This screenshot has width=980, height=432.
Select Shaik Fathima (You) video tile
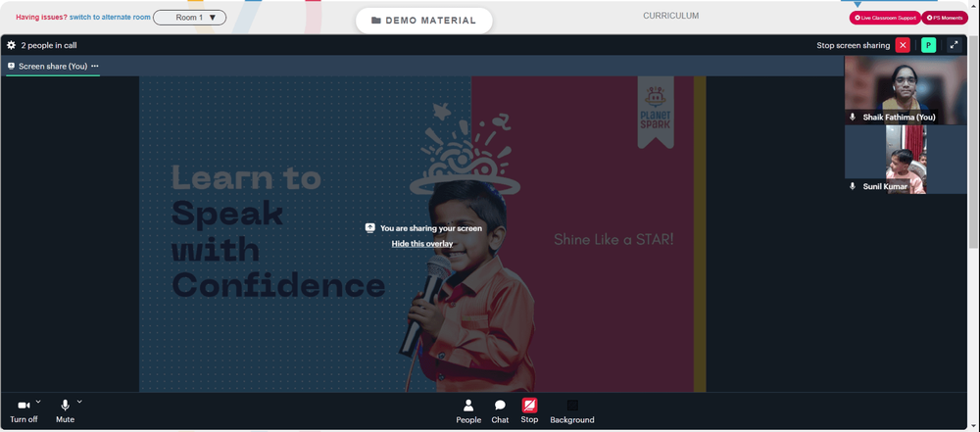pos(906,91)
